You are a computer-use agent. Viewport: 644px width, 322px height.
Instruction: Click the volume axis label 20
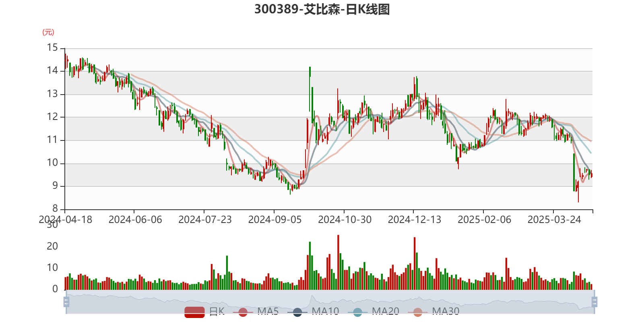pyautogui.click(x=52, y=246)
